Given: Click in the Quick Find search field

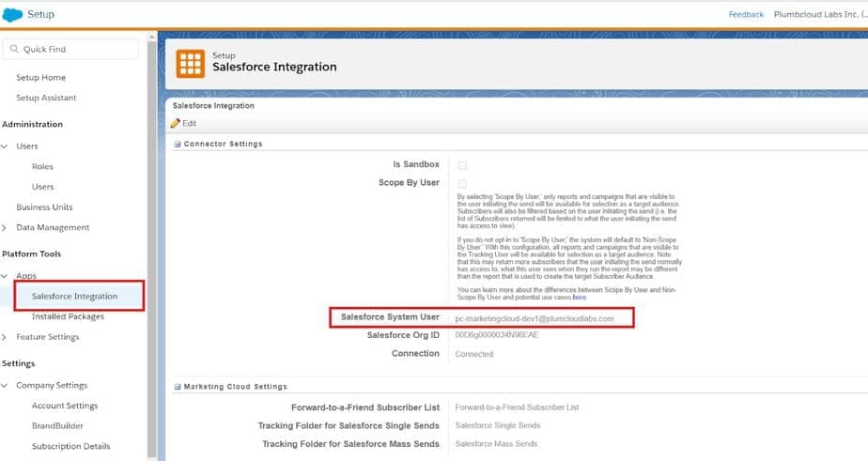Looking at the screenshot, I should pos(70,49).
